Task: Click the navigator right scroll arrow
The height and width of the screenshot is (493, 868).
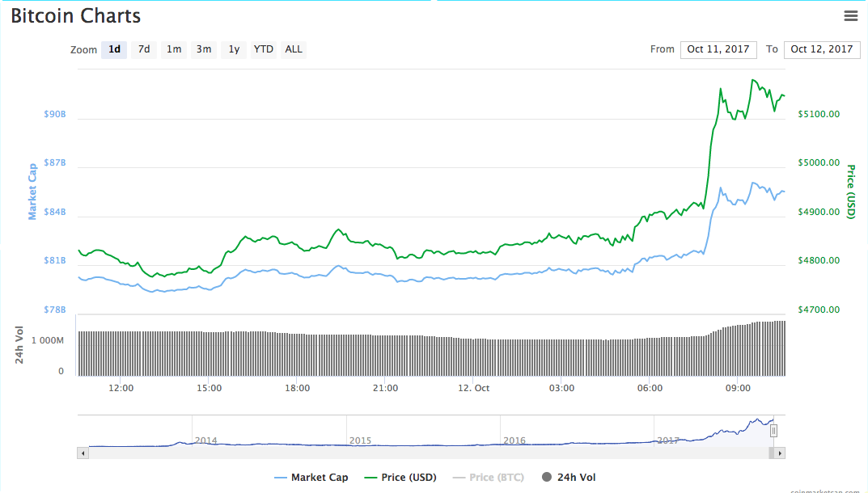Action: coord(780,453)
